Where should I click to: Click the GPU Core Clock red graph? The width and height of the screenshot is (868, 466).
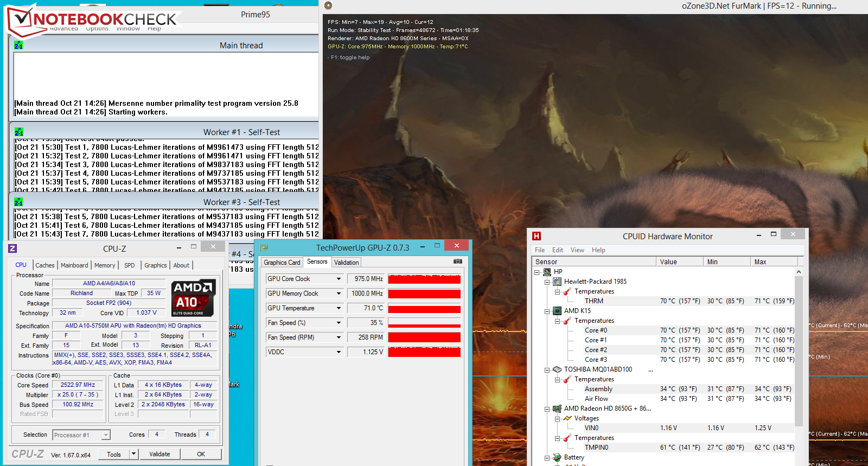tap(424, 279)
